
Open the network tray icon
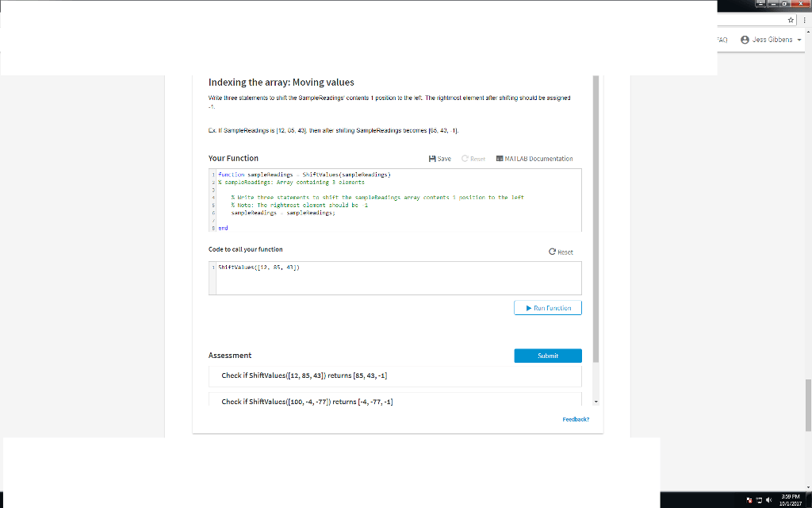point(759,500)
